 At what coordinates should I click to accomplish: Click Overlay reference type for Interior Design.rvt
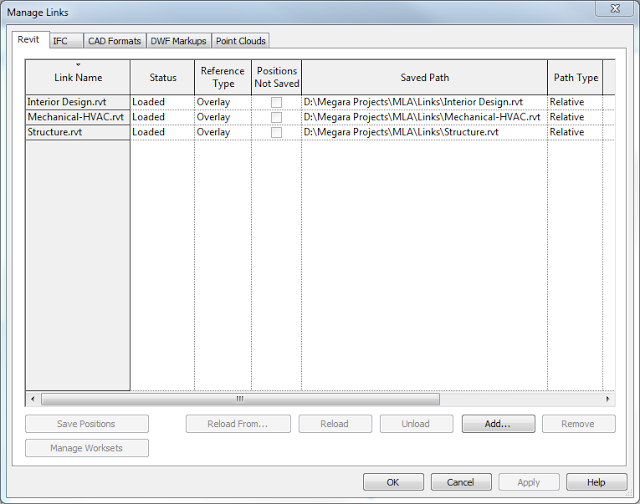pyautogui.click(x=223, y=102)
